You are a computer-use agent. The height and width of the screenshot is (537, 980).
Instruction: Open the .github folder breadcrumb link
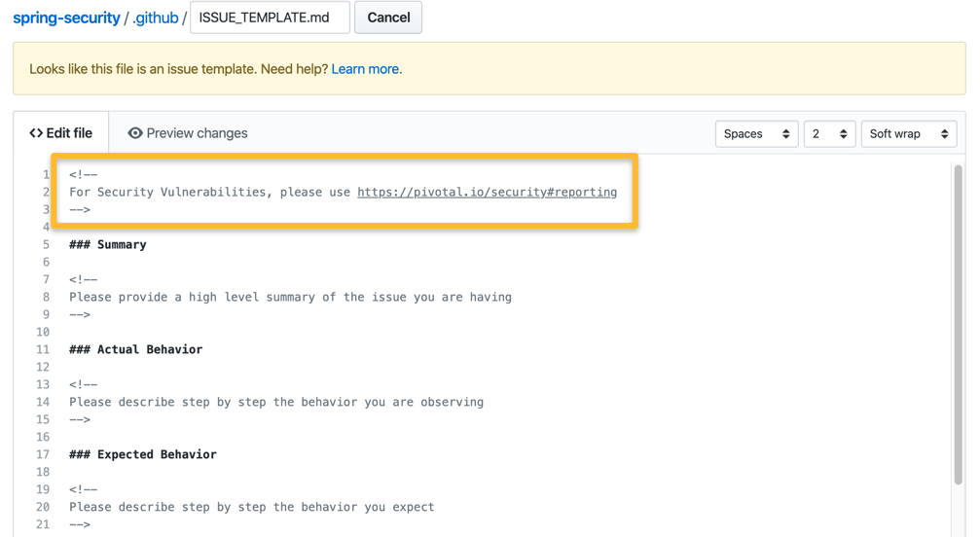coord(156,18)
